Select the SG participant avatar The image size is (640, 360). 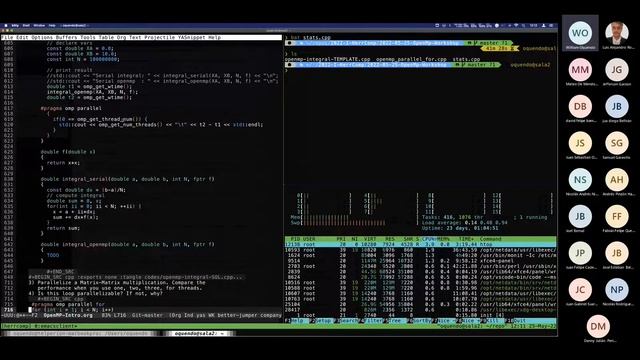(616, 143)
